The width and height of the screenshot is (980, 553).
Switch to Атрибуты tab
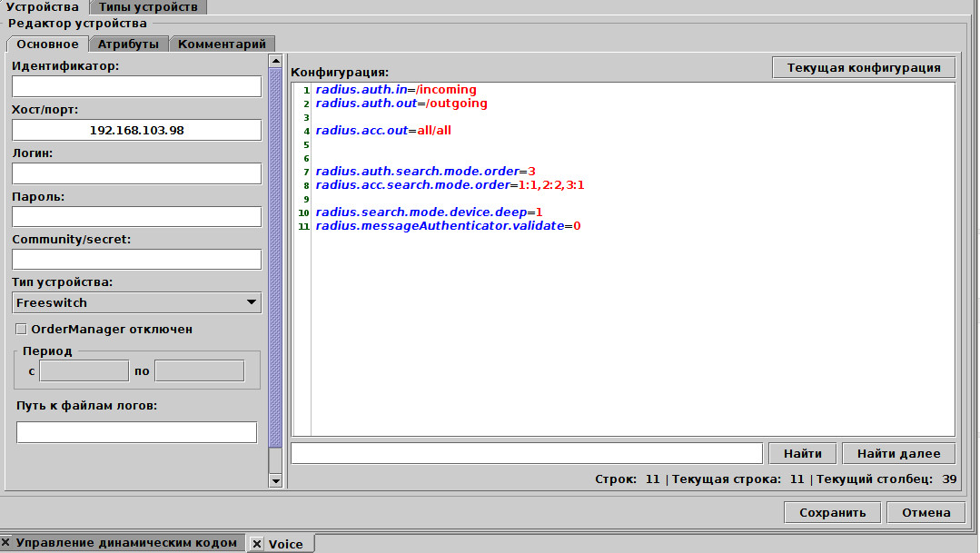[x=128, y=44]
